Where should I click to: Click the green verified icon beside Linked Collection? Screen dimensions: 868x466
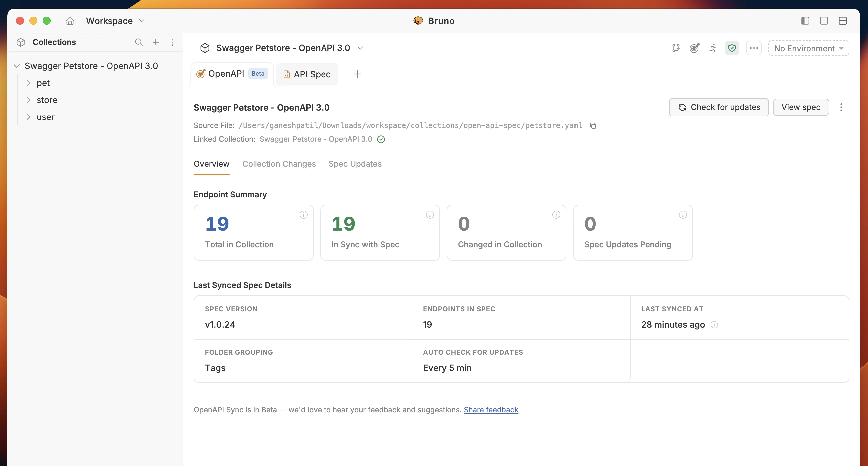(381, 139)
